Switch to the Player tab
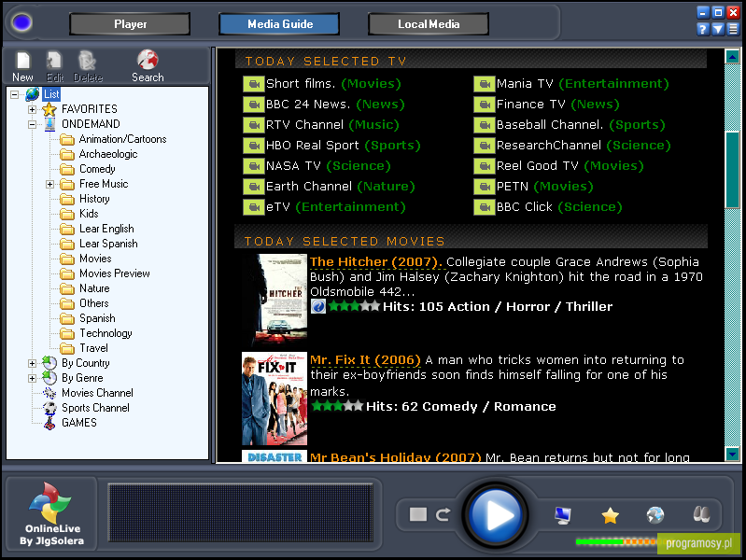This screenshot has width=746, height=560. point(130,23)
